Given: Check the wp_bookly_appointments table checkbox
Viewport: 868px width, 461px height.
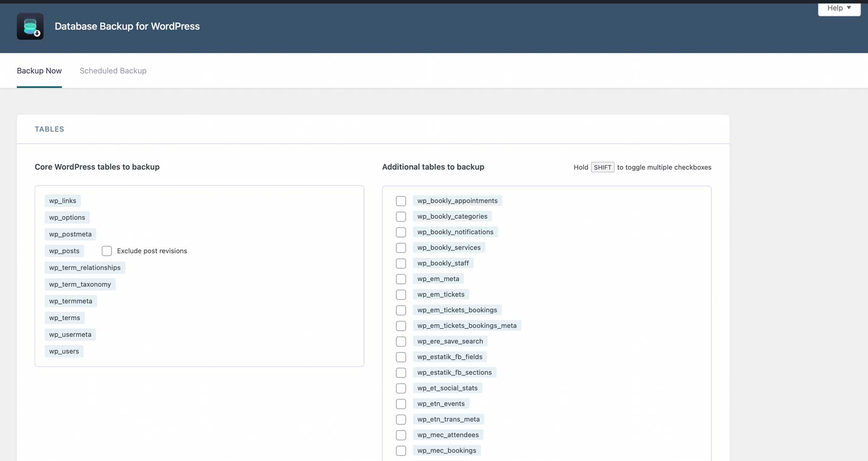Looking at the screenshot, I should point(401,201).
